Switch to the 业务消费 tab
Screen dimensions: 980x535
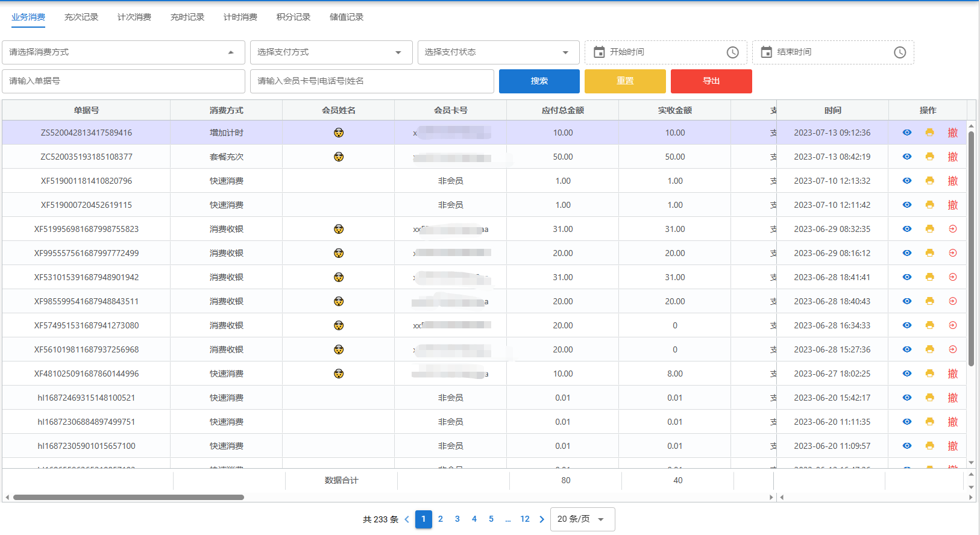coord(28,17)
